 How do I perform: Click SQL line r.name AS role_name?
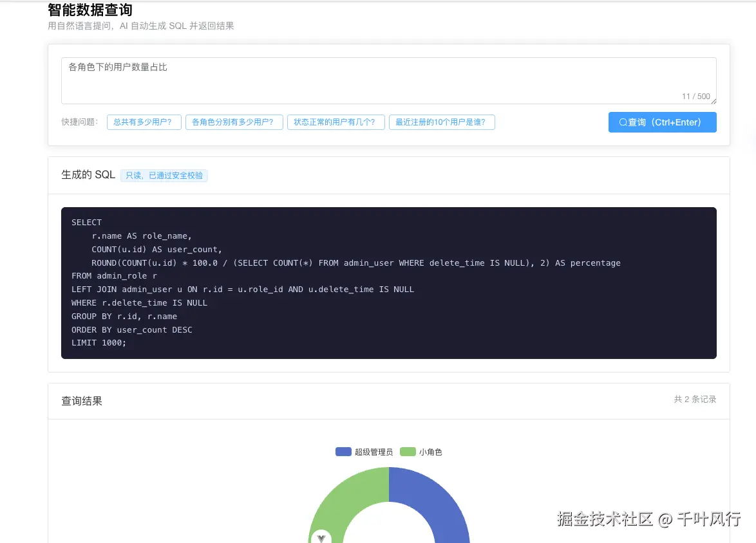click(x=142, y=235)
